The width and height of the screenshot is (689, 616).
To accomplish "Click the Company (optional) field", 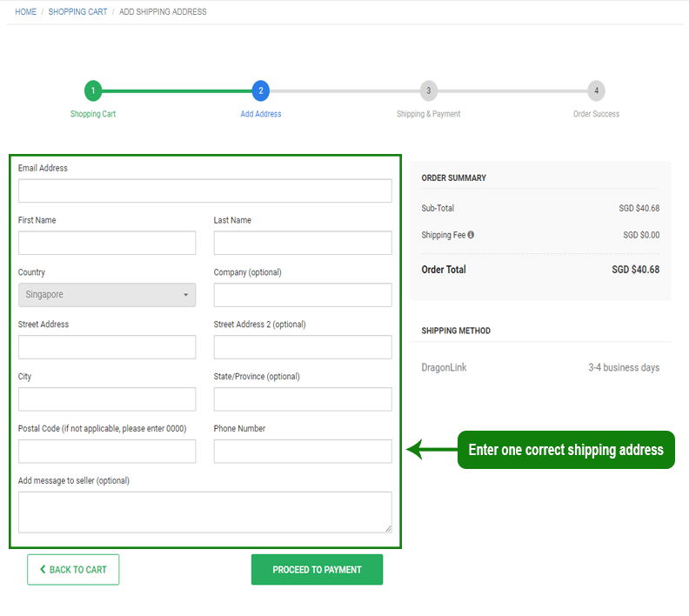I will pyautogui.click(x=303, y=295).
